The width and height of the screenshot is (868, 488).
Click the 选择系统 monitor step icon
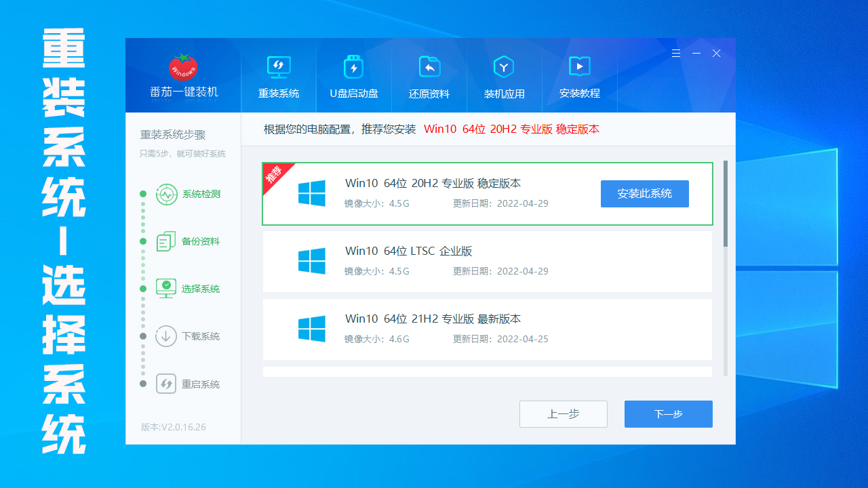click(166, 289)
